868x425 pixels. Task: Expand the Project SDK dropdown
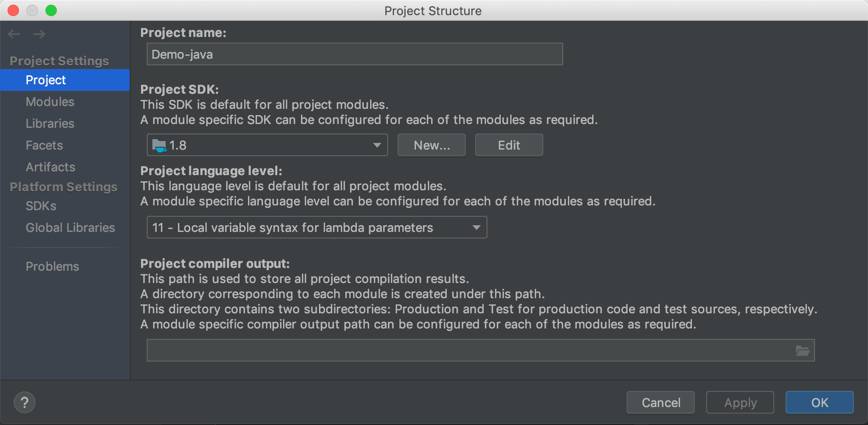click(377, 145)
